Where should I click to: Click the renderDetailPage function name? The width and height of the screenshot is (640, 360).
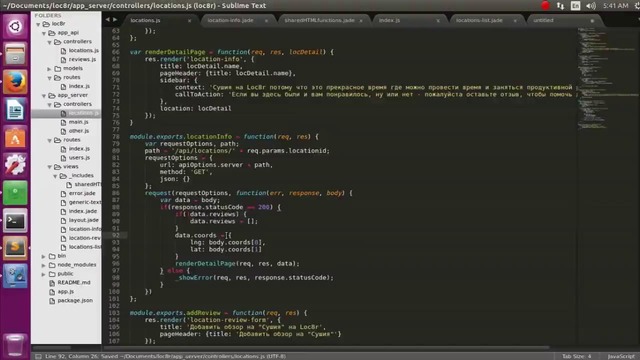[x=175, y=52]
